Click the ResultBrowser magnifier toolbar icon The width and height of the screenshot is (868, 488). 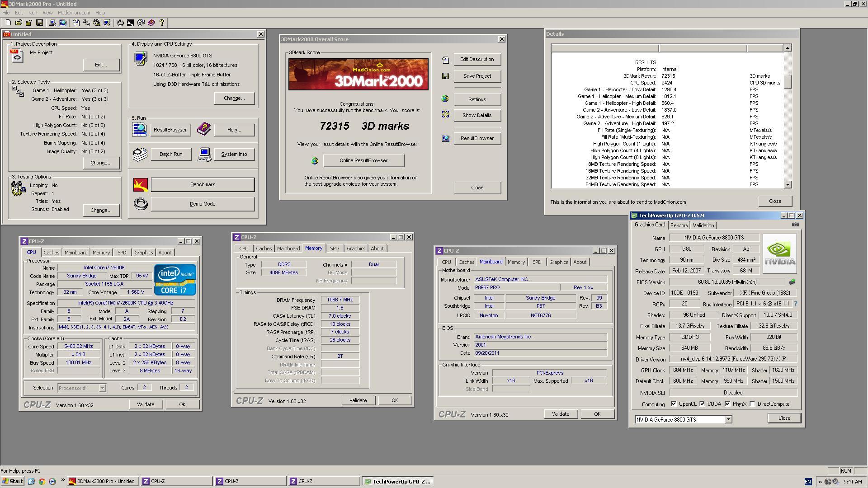pos(63,23)
